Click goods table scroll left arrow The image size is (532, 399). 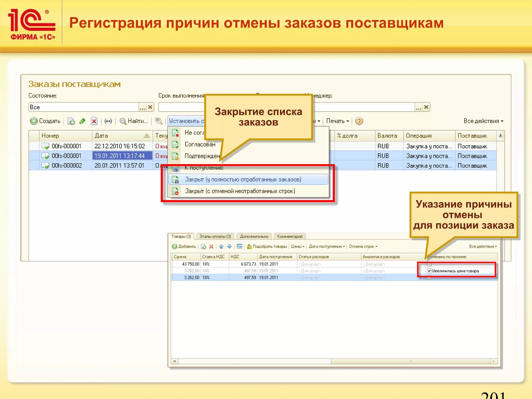tap(175, 361)
